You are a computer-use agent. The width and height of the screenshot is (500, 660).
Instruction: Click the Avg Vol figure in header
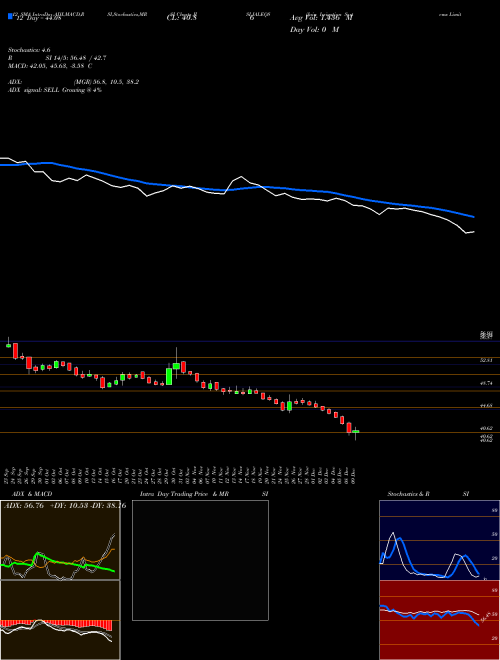tap(322, 18)
